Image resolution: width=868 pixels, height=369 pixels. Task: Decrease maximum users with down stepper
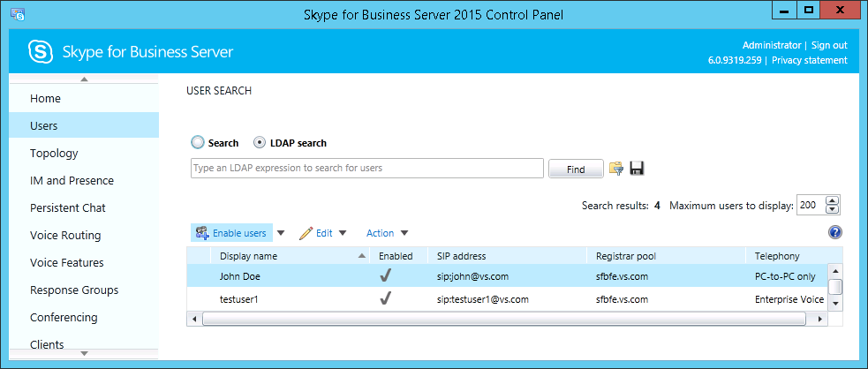click(x=832, y=210)
